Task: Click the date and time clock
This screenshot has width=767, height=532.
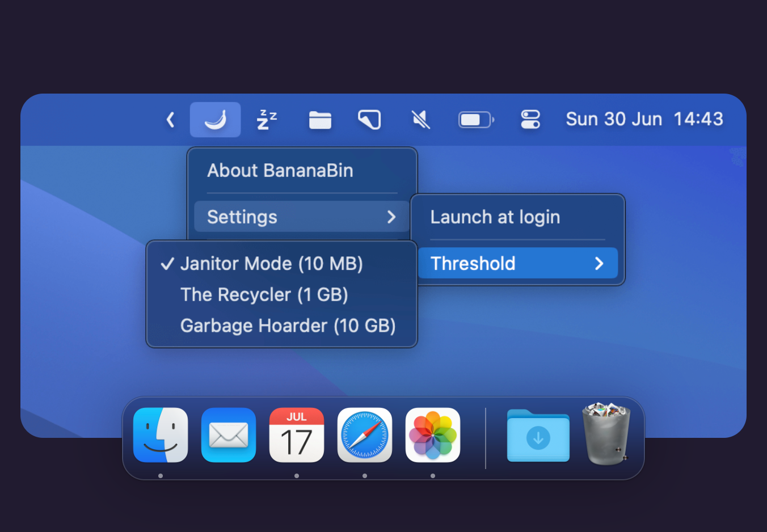Action: tap(644, 120)
